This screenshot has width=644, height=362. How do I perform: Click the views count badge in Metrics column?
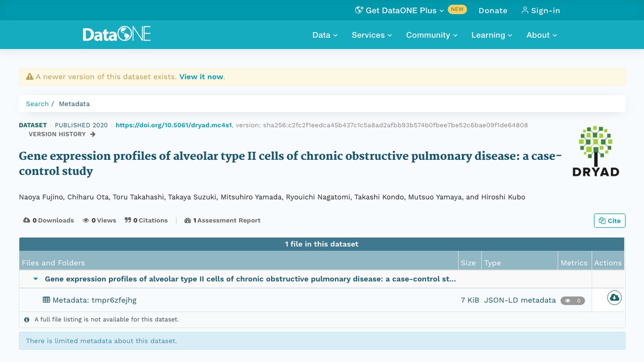tap(573, 301)
